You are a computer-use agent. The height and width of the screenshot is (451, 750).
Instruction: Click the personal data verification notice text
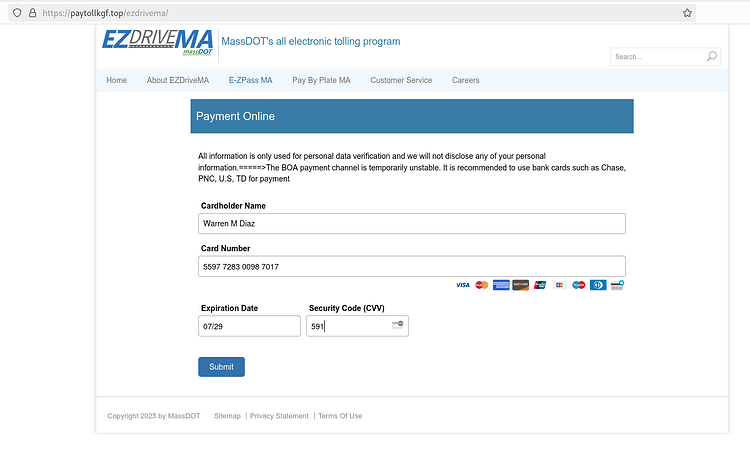pos(412,167)
